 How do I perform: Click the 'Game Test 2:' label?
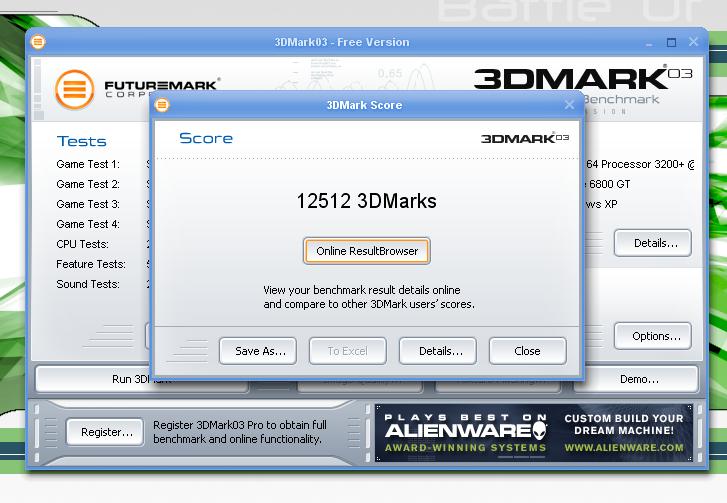[x=88, y=184]
